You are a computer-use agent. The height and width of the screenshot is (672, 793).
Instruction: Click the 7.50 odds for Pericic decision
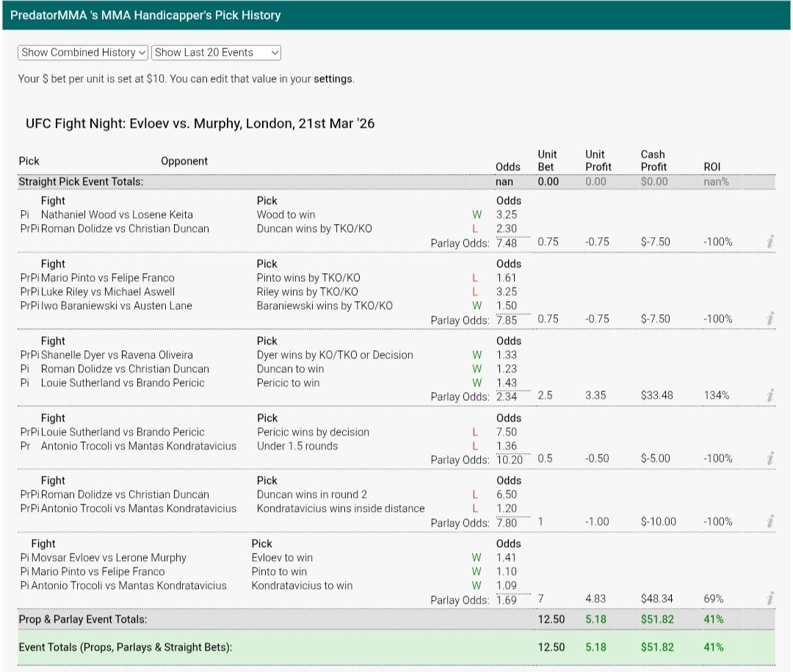[x=507, y=432]
